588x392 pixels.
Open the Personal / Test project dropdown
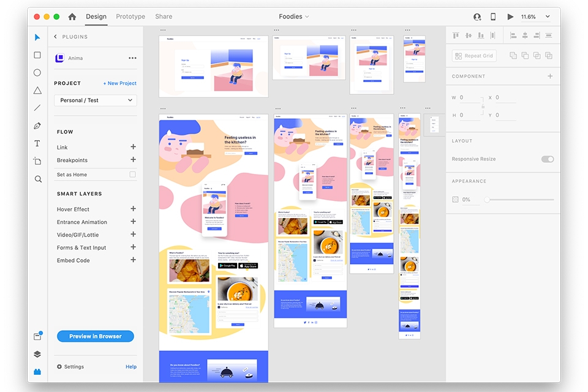(96, 100)
